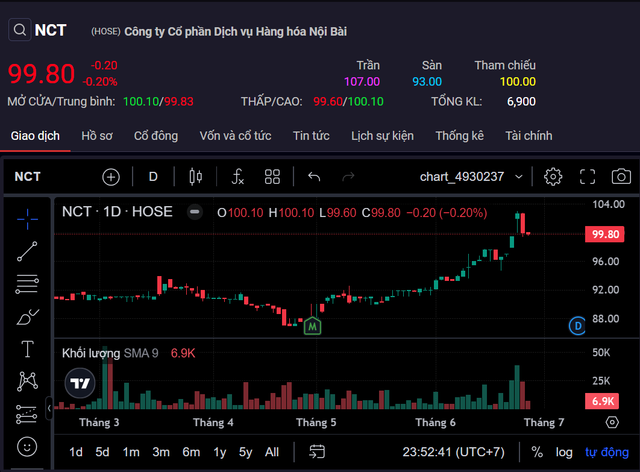Click the Tháng 5 time axis label
640x472 pixels.
coord(316,422)
